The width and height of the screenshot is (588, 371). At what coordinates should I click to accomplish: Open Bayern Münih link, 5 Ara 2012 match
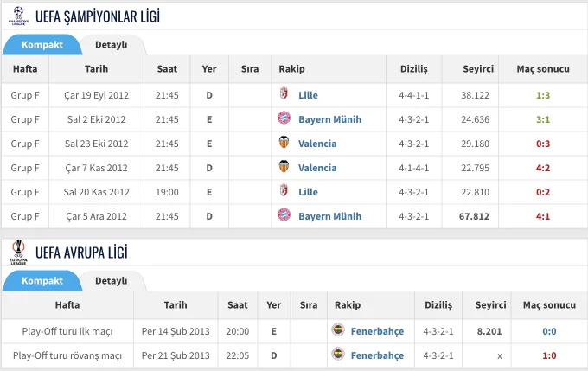(x=330, y=216)
